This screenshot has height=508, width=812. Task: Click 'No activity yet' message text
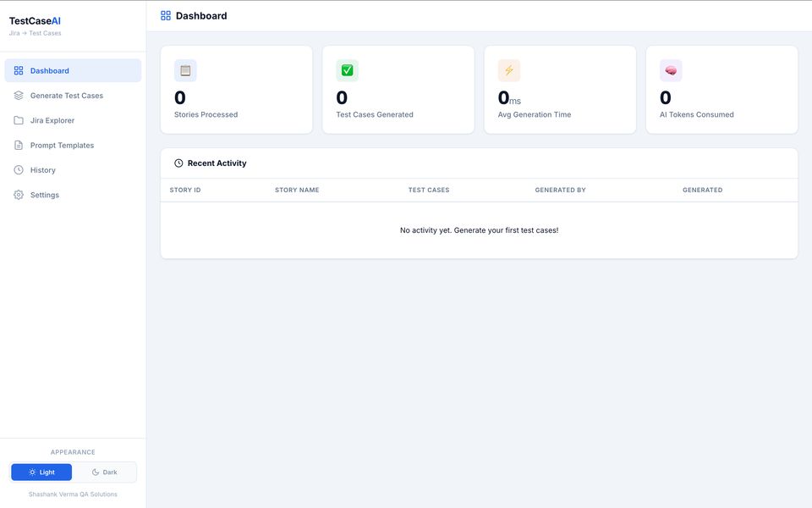pos(479,230)
